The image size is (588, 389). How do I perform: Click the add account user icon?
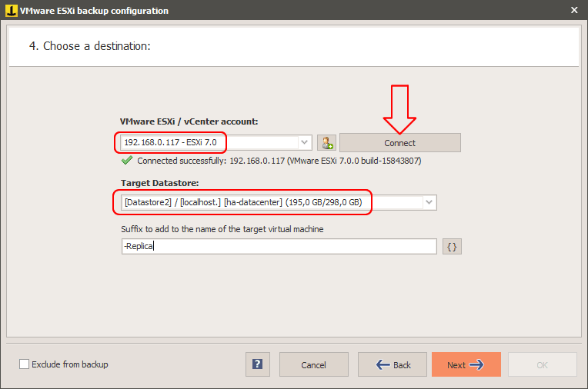[x=326, y=143]
